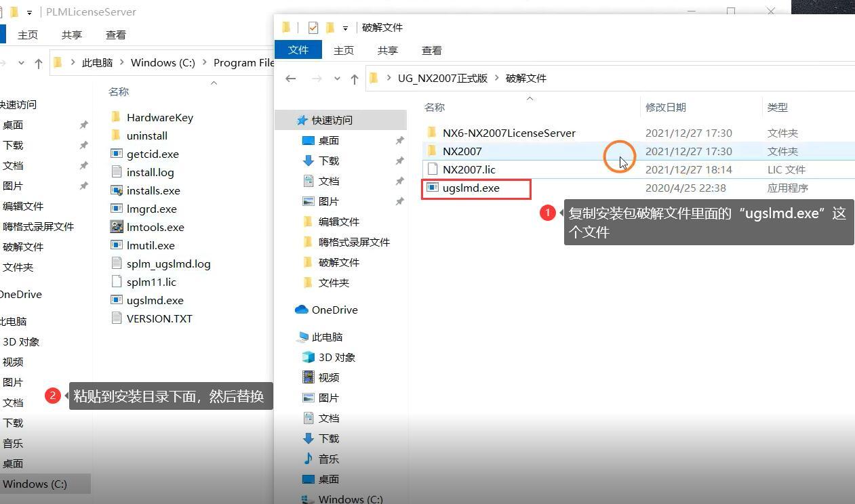The width and height of the screenshot is (855, 504).
Task: Unpin 下载 from quick access
Action: [x=399, y=161]
